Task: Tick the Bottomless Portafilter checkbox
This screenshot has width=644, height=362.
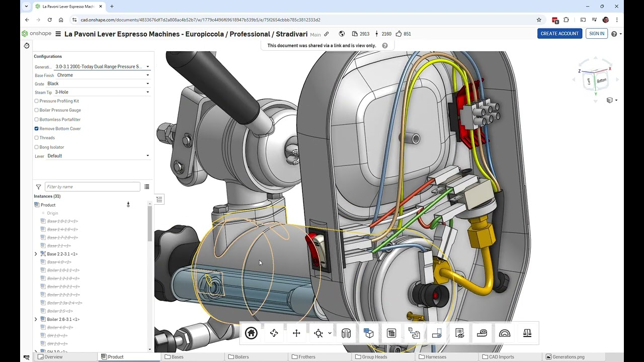Action: click(x=36, y=120)
